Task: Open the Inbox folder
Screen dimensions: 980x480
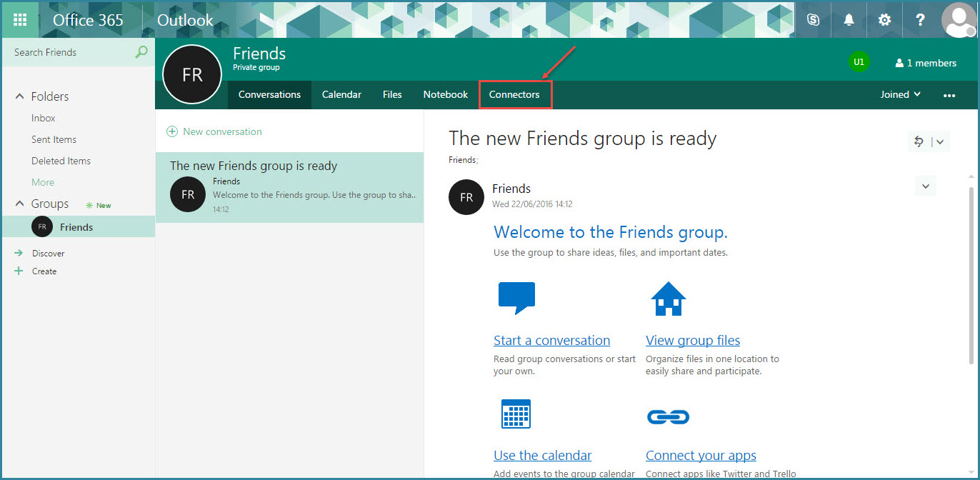Action: [x=44, y=118]
